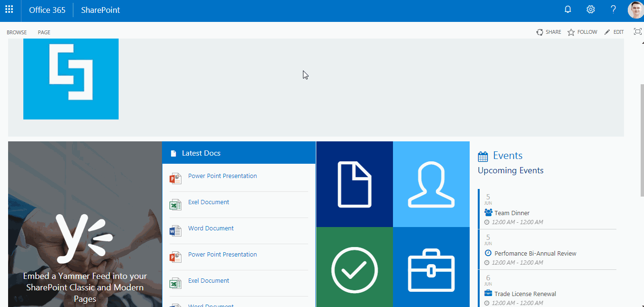
Task: Select the PowerPoint icon beside the first presentation
Action: (175, 178)
